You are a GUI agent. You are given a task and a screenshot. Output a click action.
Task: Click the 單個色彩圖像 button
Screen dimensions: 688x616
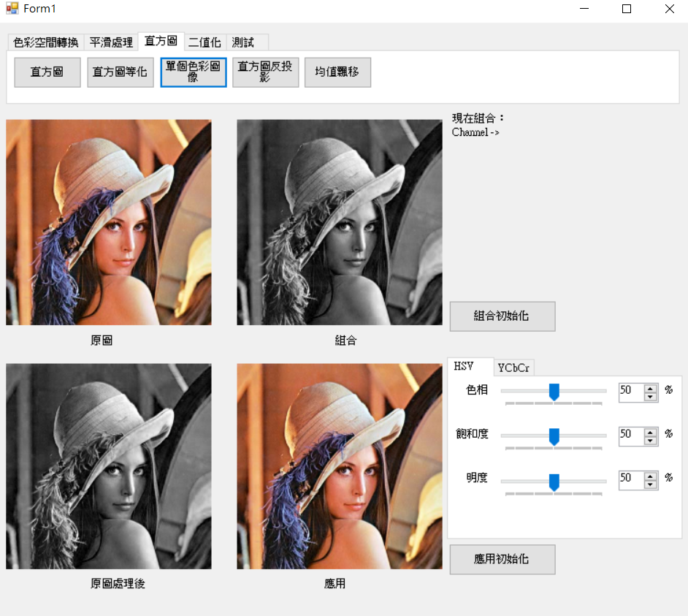coord(194,72)
